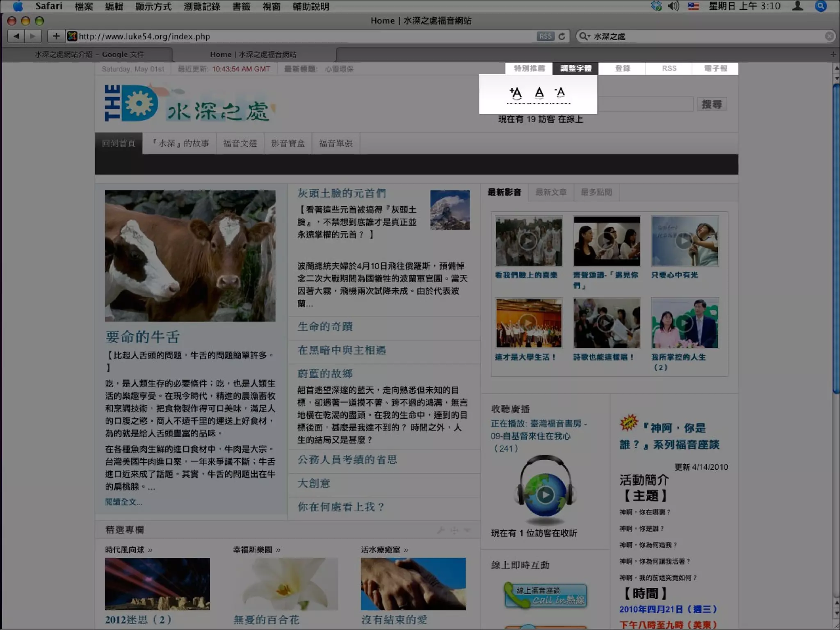This screenshot has height=630, width=840.
Task: Select the 福音文選 navigation item
Action: click(x=240, y=144)
